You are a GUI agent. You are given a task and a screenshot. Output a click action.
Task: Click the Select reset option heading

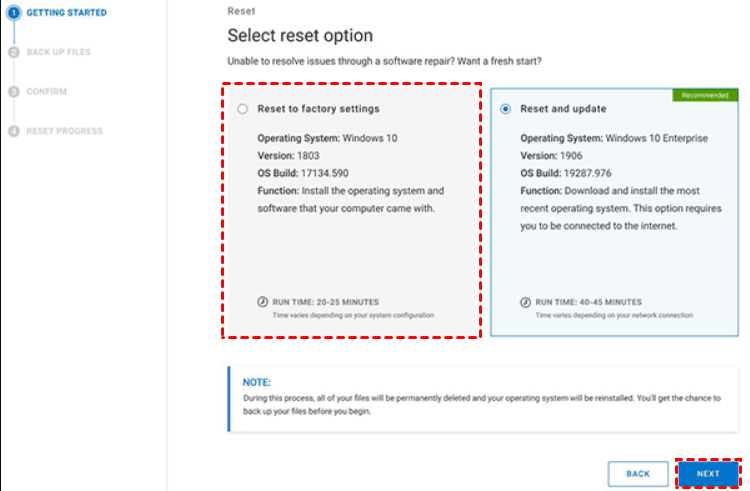[x=300, y=36]
